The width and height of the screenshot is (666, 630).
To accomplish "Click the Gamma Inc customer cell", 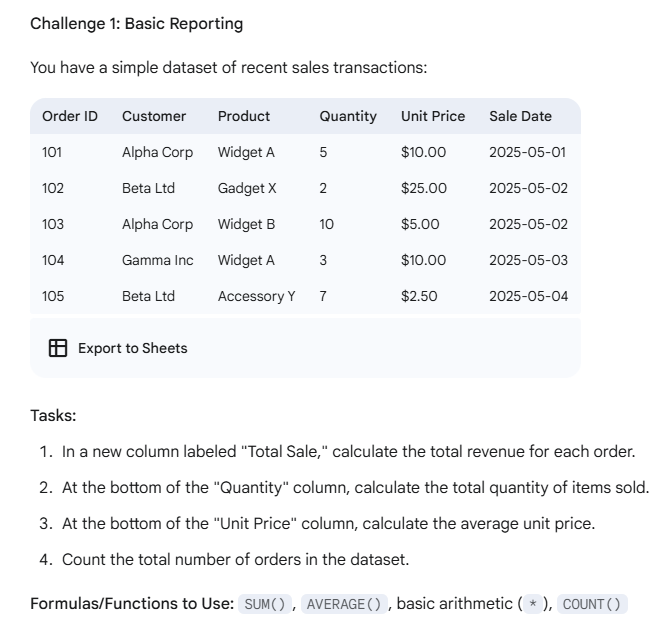I will [158, 260].
